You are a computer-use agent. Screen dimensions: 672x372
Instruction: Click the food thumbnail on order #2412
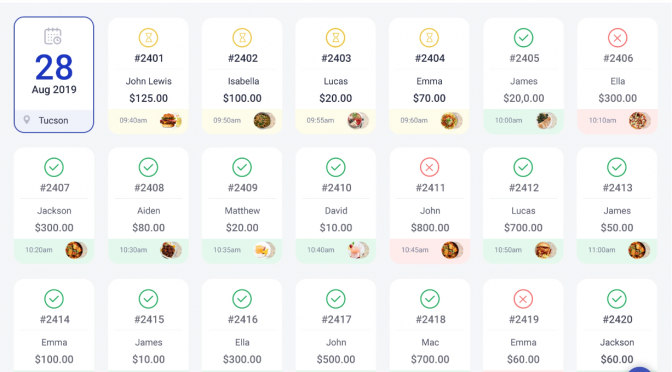click(x=545, y=250)
